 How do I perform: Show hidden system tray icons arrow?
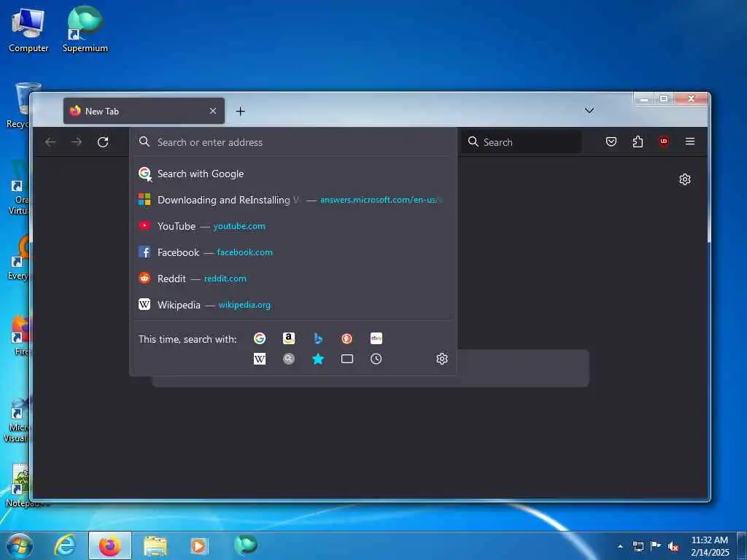620,546
